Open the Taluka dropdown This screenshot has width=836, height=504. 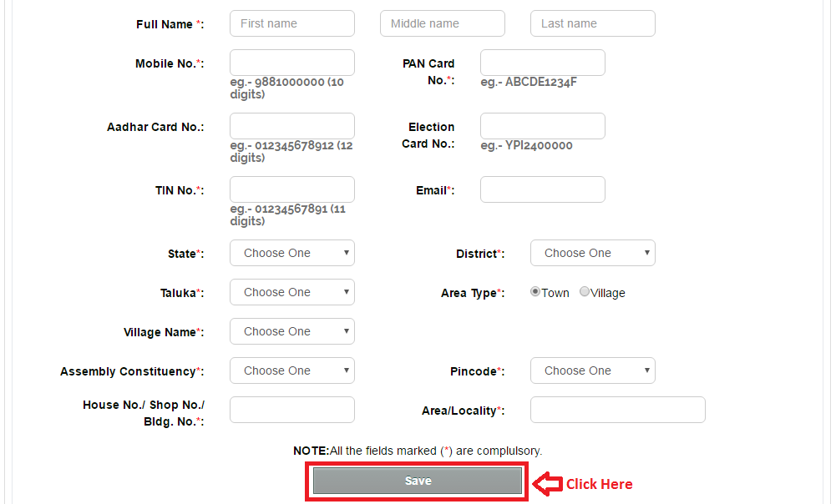click(x=291, y=292)
